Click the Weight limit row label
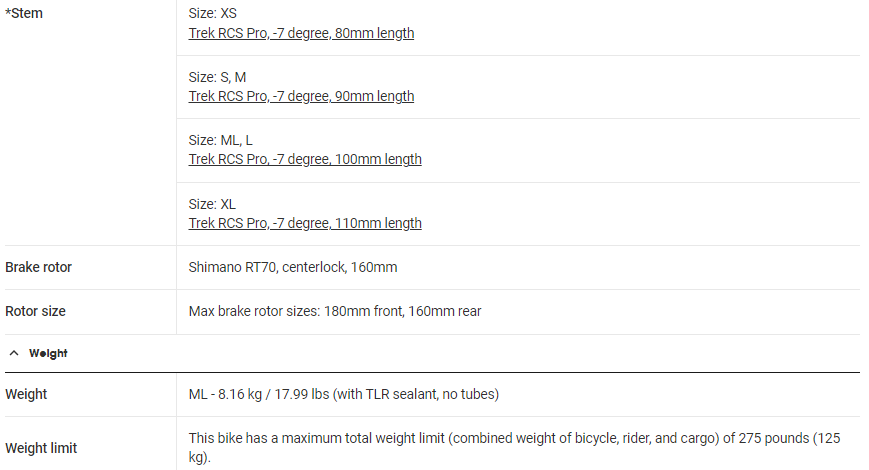Viewport: 869px width, 470px height. [41, 447]
